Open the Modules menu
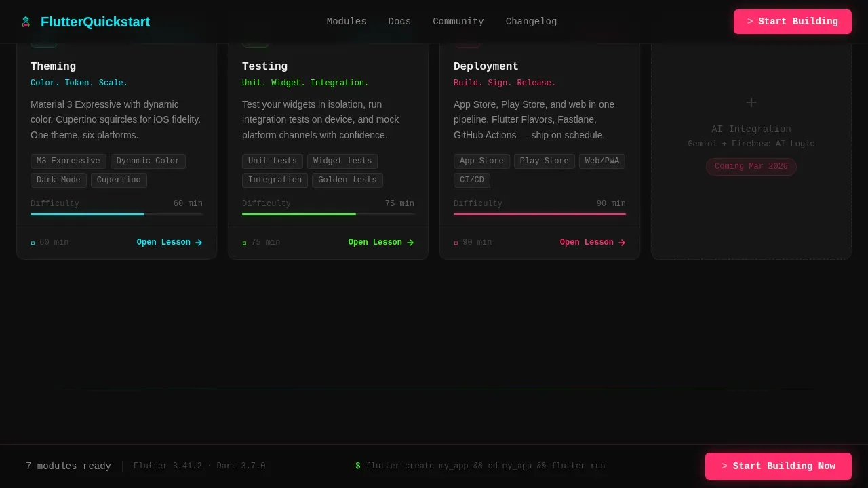The height and width of the screenshot is (488, 868). [347, 22]
